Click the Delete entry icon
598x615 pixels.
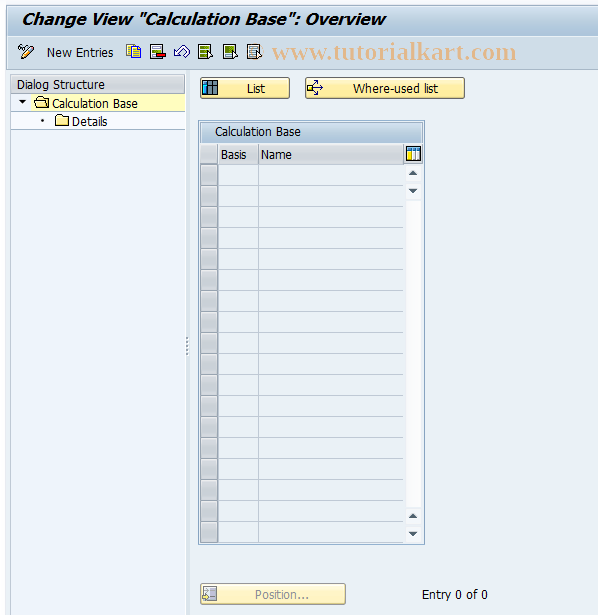(x=158, y=52)
